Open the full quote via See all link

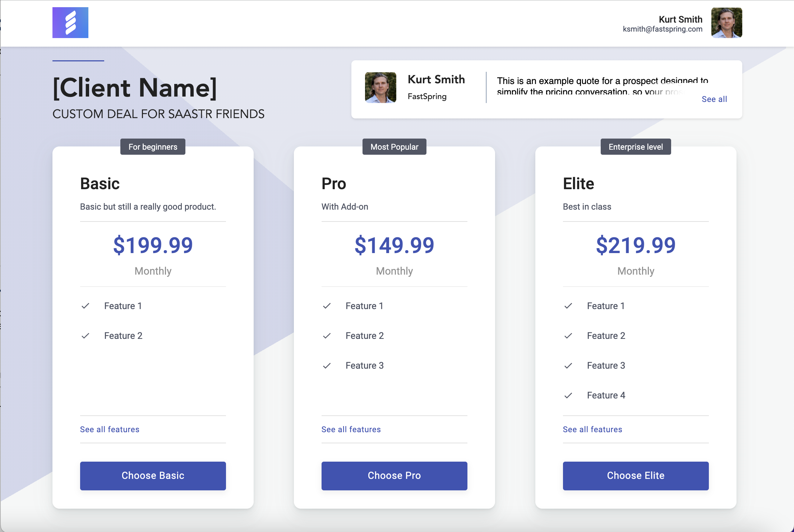714,99
